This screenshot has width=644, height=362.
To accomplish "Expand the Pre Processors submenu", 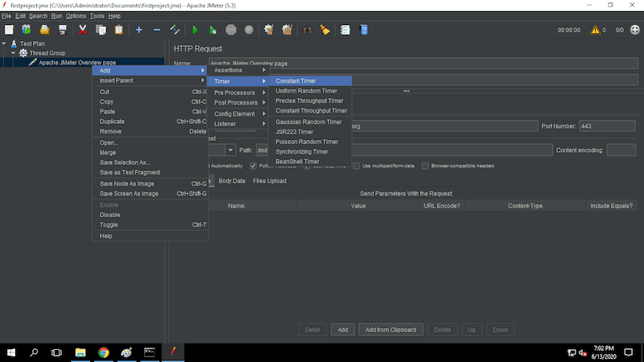I will point(238,93).
